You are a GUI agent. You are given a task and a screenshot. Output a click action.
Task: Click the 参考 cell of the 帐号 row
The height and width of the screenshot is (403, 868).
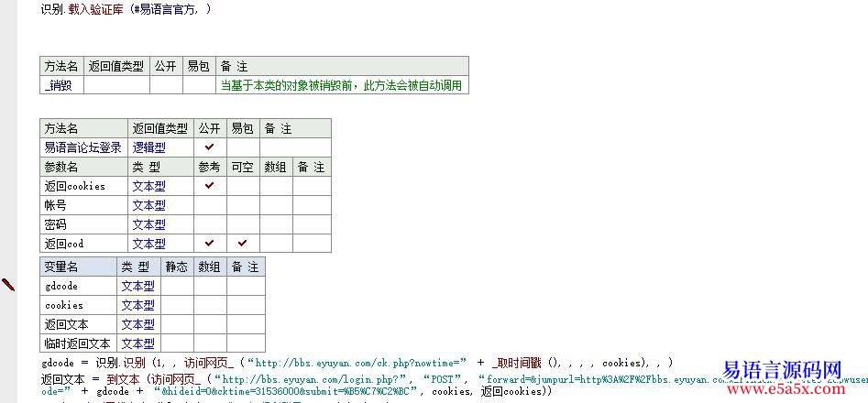(210, 205)
